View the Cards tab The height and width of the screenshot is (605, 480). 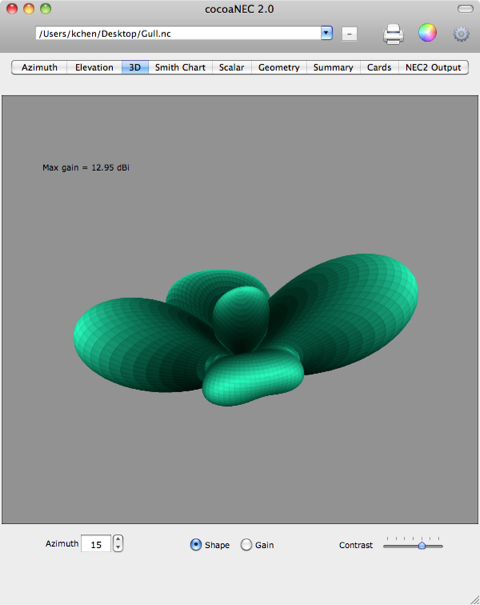(379, 67)
